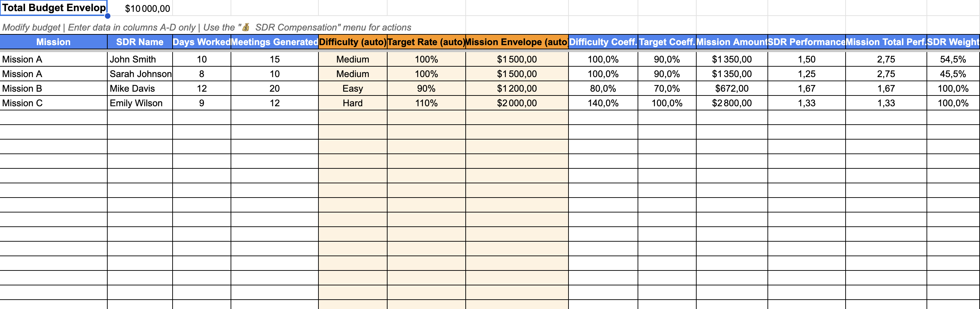Click the Mission Envelope (auto) header
The image size is (980, 309).
click(517, 42)
